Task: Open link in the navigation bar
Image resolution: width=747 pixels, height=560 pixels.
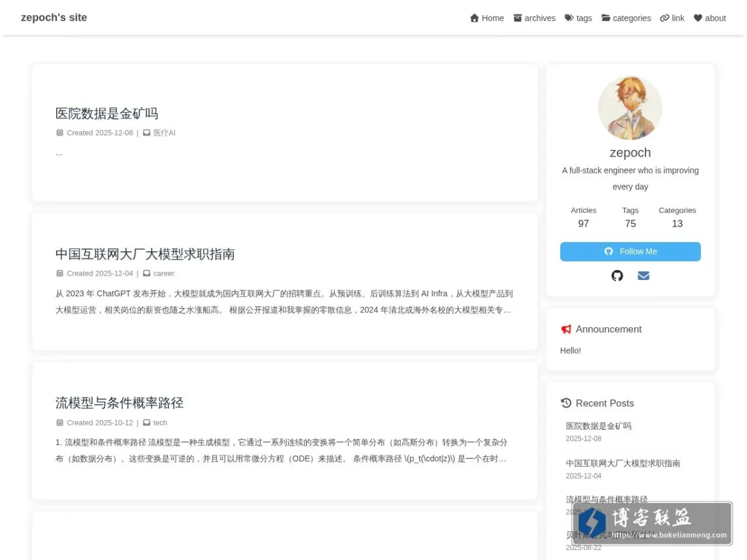Action: [x=672, y=18]
